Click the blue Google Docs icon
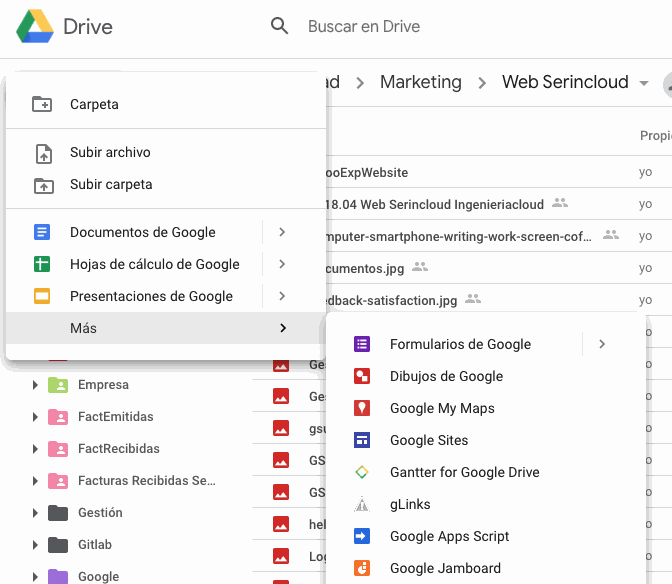The image size is (672, 584). coord(42,232)
